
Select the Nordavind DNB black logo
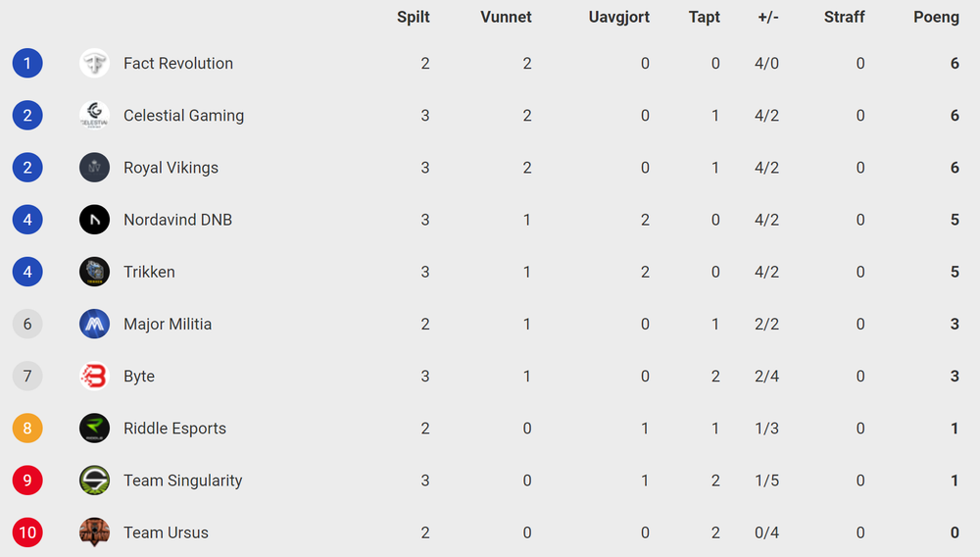(x=94, y=220)
